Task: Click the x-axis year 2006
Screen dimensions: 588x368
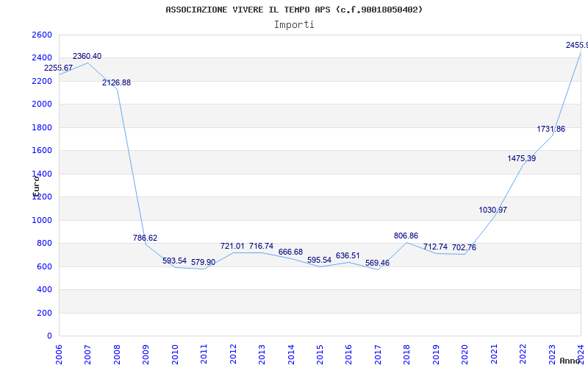Action: point(60,355)
